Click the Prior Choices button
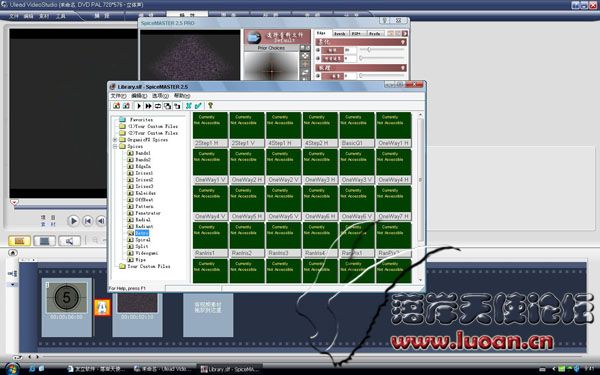The image size is (600, 375). click(271, 48)
